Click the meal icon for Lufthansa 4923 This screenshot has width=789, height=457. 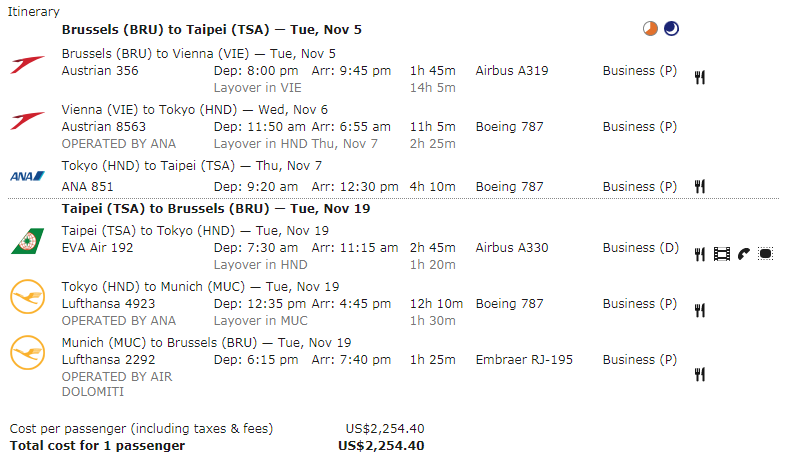tap(699, 311)
